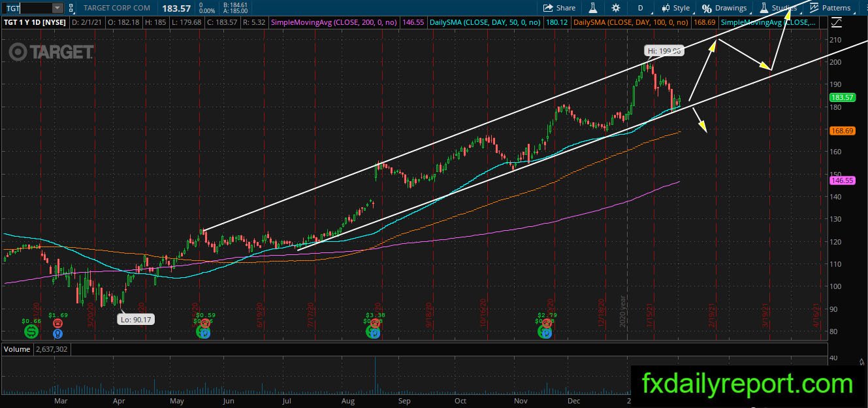Open the Style menu

[675, 8]
